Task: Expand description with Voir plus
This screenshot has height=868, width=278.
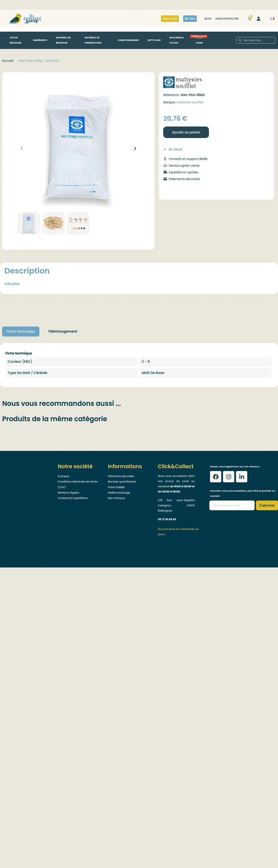Action: [12, 284]
